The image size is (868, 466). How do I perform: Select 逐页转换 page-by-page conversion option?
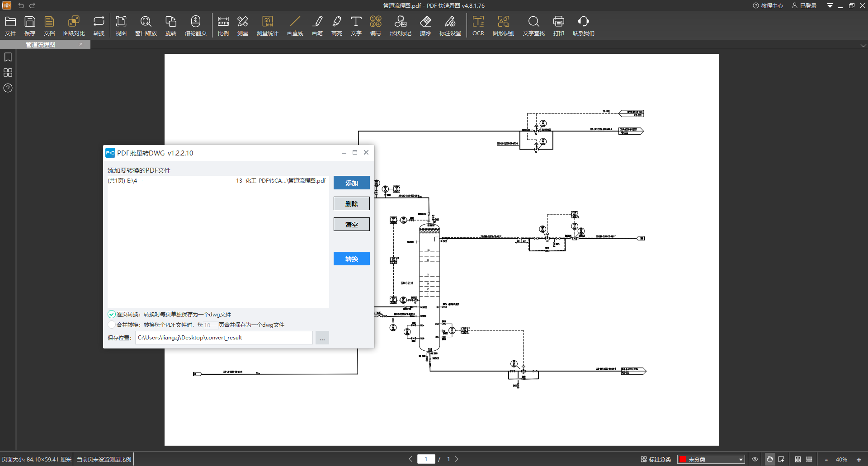click(112, 314)
